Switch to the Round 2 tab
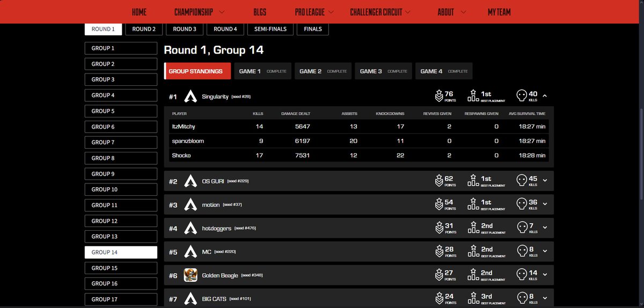This screenshot has width=644, height=308. 144,29
